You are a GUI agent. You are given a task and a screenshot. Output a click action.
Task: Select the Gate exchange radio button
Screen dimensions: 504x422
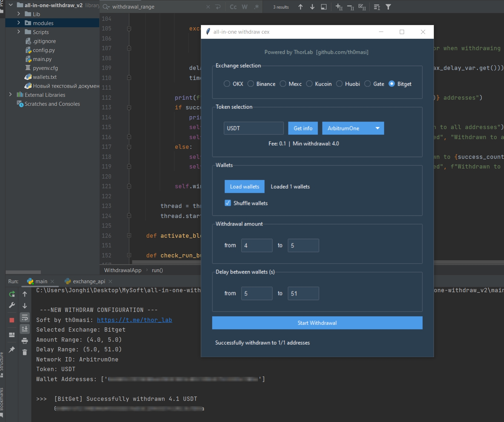pyautogui.click(x=368, y=84)
